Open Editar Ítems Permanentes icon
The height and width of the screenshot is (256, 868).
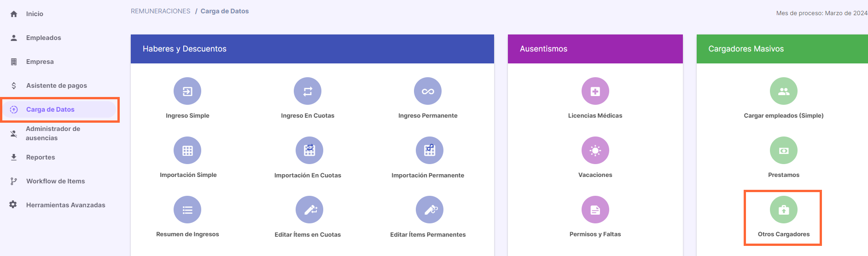tap(430, 210)
